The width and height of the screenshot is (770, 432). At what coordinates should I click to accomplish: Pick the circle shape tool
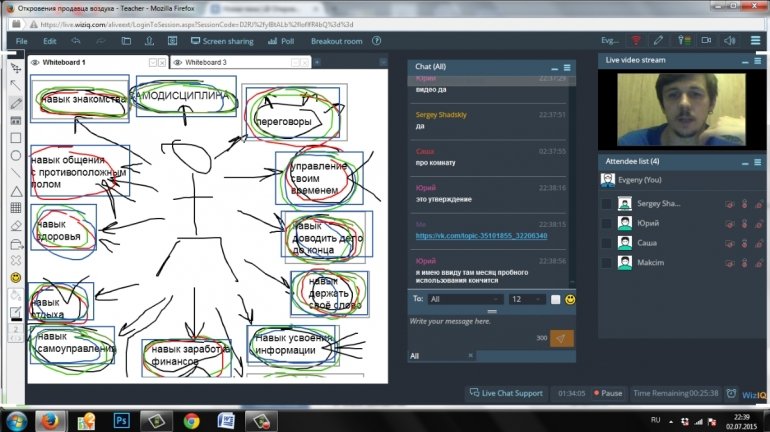16,155
